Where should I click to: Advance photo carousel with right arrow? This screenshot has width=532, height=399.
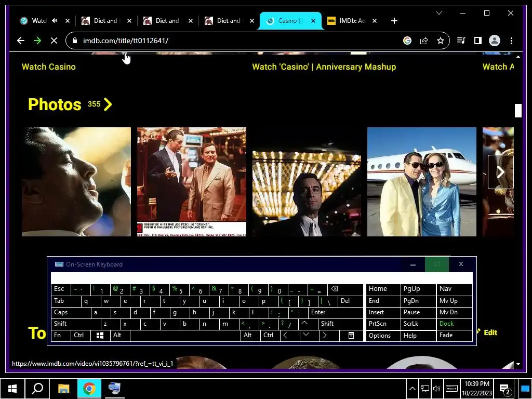(x=500, y=172)
